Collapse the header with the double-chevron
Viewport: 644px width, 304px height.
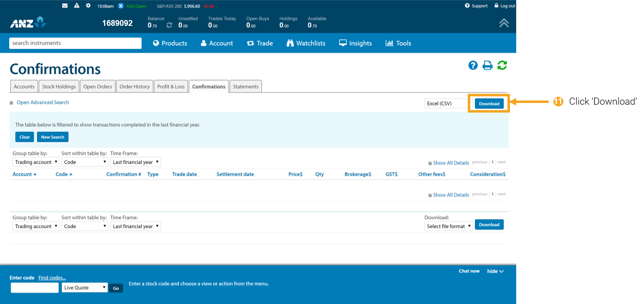pyautogui.click(x=504, y=23)
